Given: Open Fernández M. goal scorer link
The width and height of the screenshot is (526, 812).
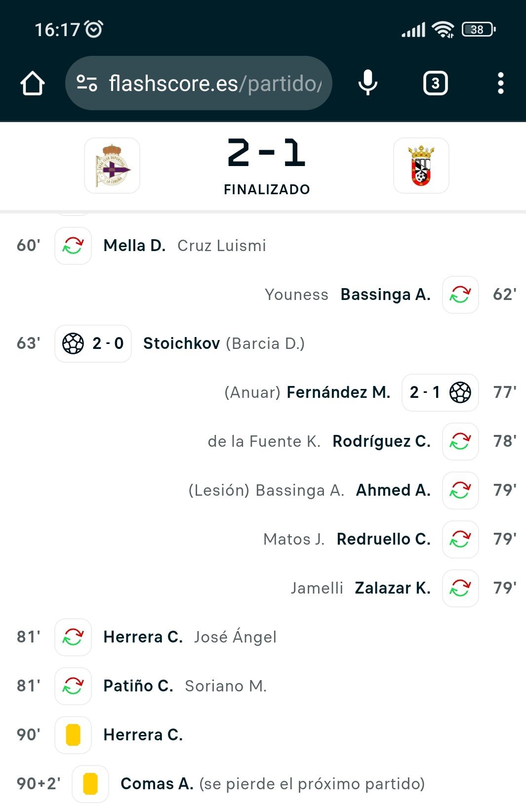Looking at the screenshot, I should (338, 392).
